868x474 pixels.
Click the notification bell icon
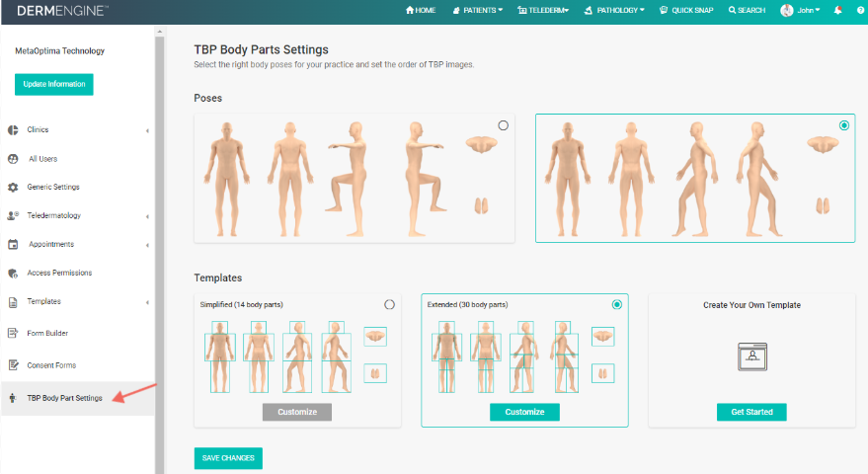click(838, 10)
